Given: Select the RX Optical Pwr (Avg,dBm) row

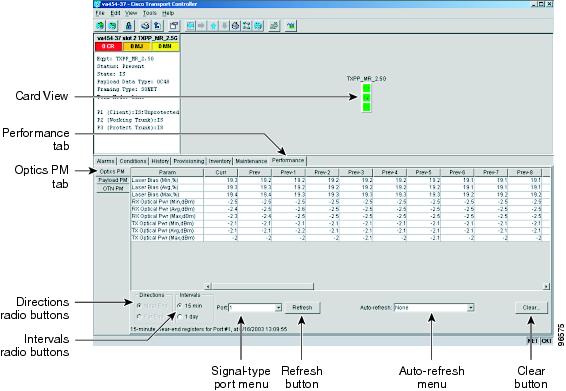Looking at the screenshot, I should click(x=340, y=209).
